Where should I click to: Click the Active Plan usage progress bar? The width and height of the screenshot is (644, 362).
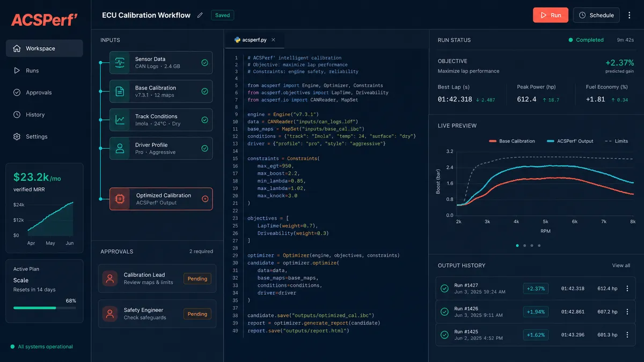click(x=45, y=308)
